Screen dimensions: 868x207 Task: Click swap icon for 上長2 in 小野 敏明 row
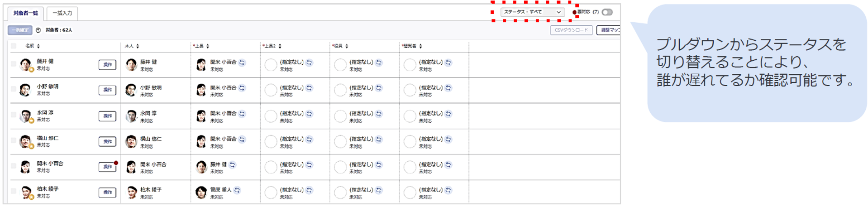click(x=309, y=88)
